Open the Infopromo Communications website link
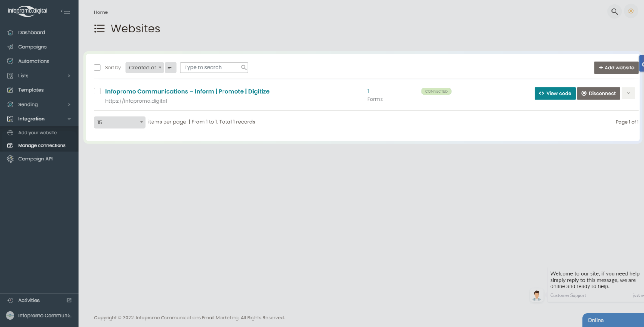 coord(187,92)
